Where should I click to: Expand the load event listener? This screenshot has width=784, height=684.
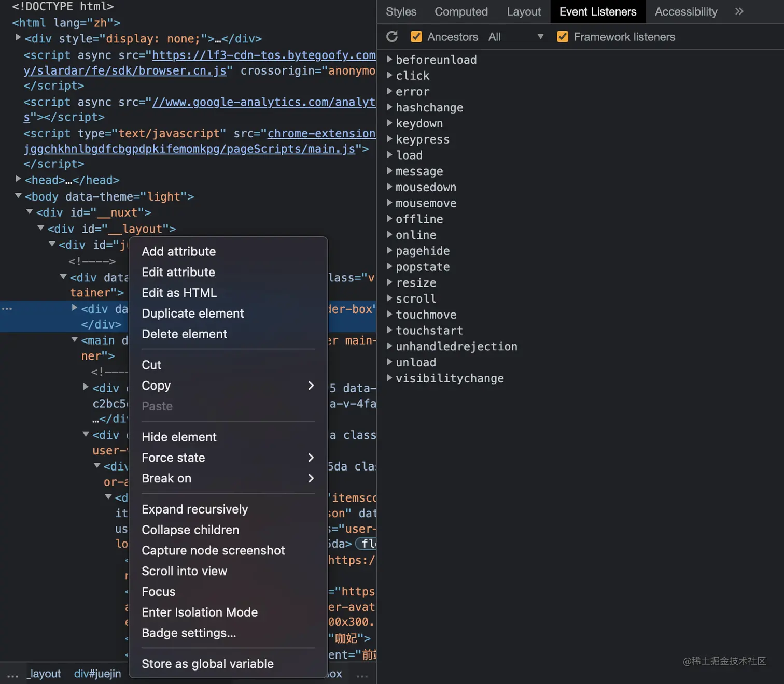390,155
